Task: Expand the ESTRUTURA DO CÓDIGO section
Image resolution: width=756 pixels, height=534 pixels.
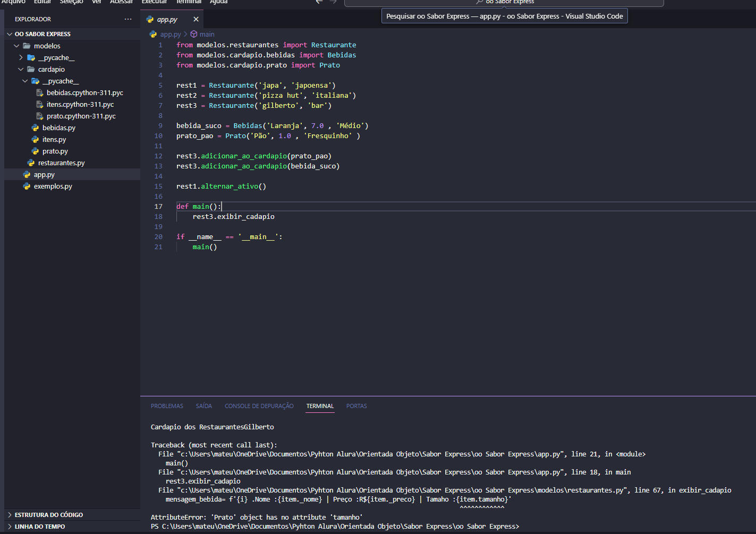Action: pos(49,515)
